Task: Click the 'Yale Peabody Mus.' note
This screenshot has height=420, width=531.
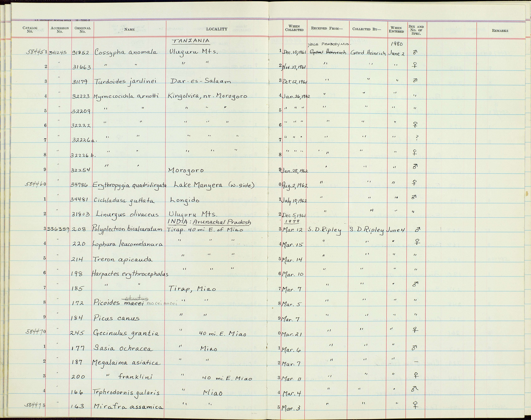Action: coord(329,44)
